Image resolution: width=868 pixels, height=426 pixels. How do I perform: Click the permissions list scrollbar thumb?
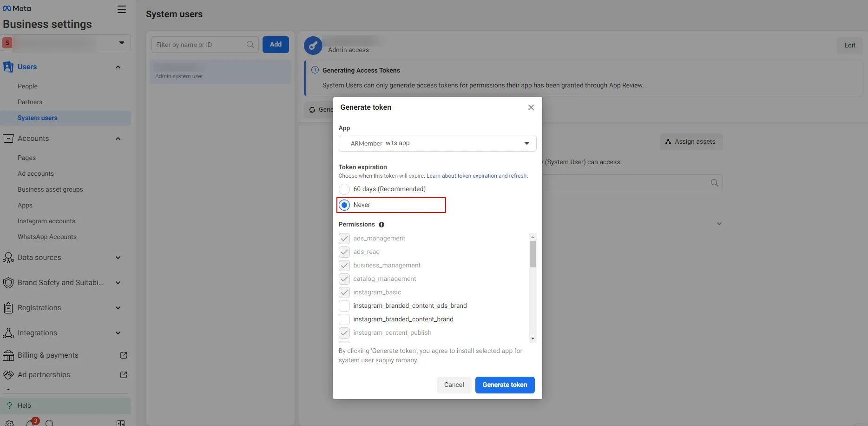pos(533,254)
